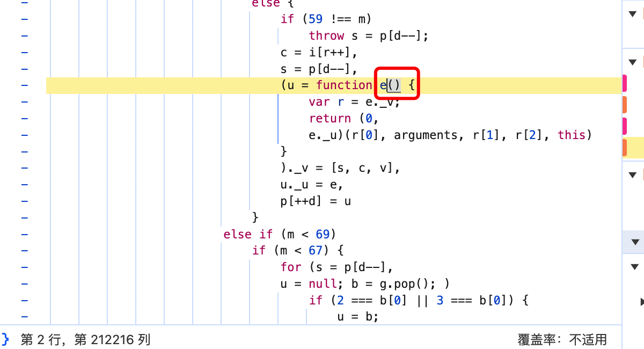Click the cursor position text '第 2 行, 第 212216 列'
This screenshot has height=349, width=644.
(85, 339)
